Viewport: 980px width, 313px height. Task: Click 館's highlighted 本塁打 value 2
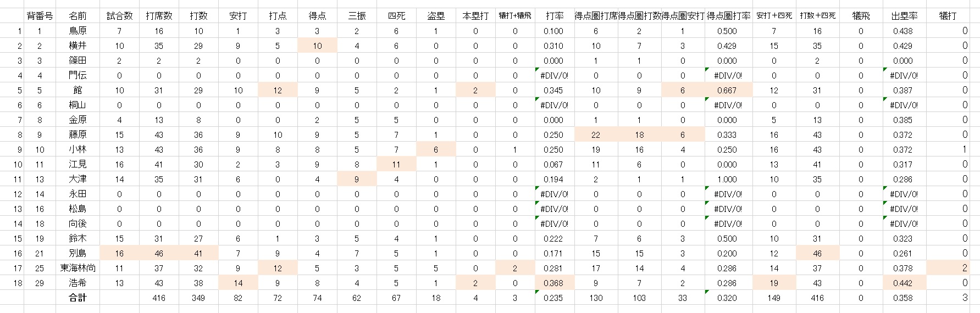tap(475, 90)
